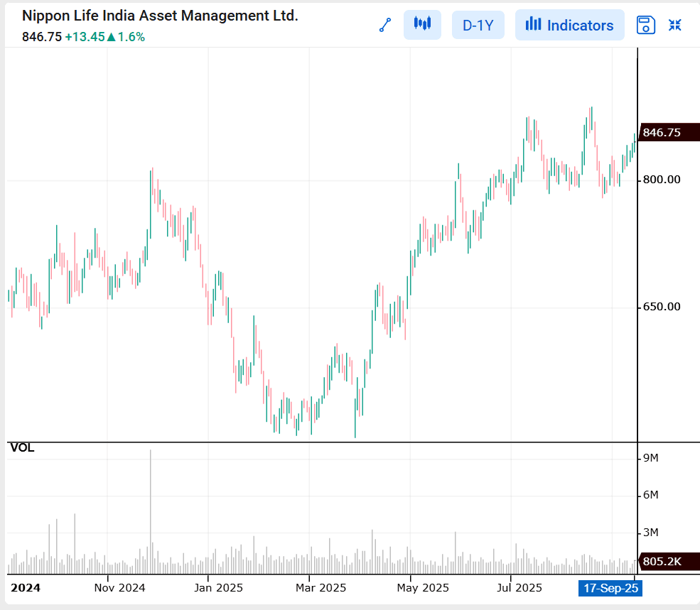Click the Jan 2025 time axis label

(x=218, y=588)
